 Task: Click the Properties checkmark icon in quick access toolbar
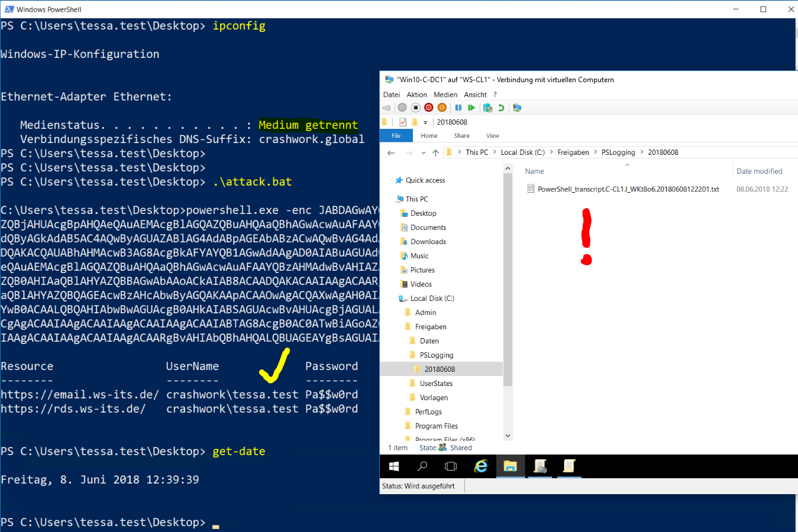tap(403, 122)
